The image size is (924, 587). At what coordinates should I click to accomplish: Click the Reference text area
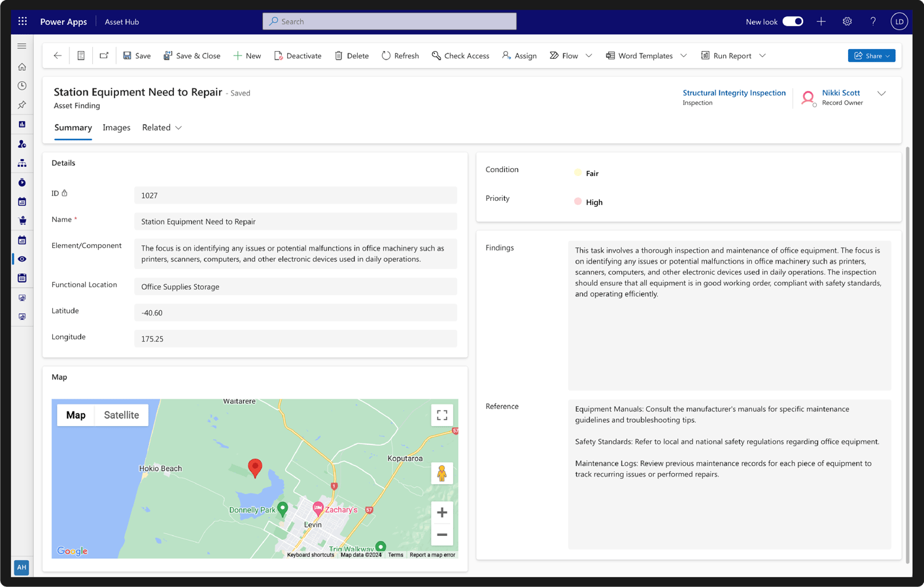coord(730,474)
